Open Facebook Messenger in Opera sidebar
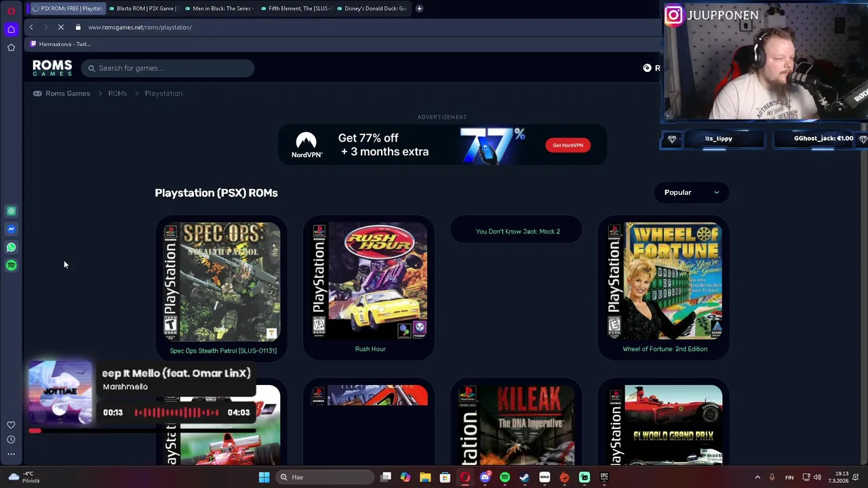The width and height of the screenshot is (868, 488). click(x=11, y=229)
